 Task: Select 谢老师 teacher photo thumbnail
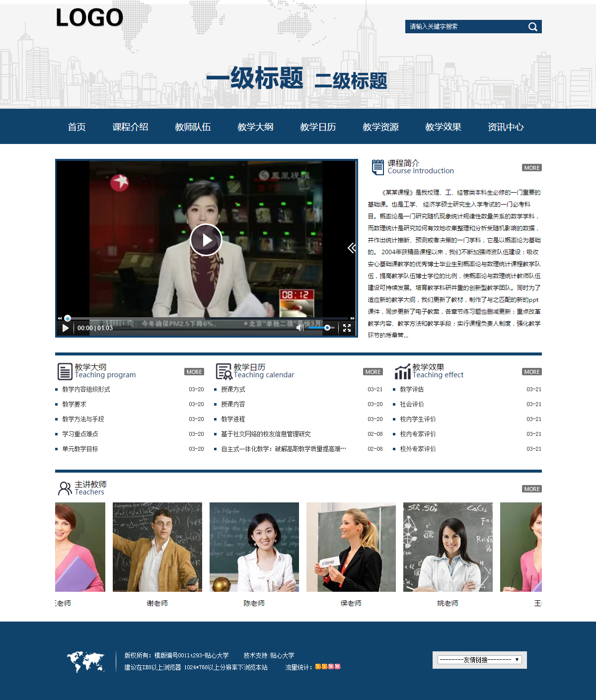click(157, 547)
